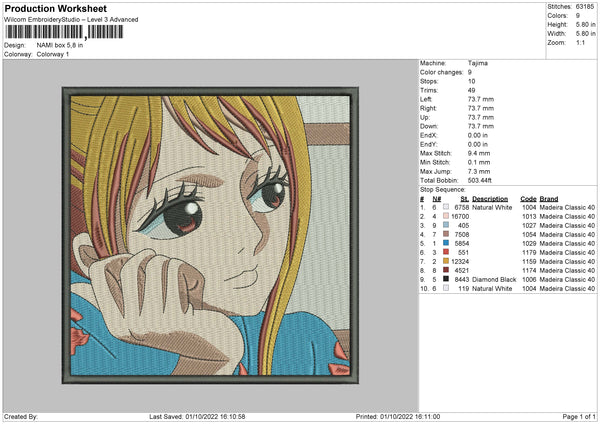This screenshot has height=424, width=600.
Task: Click the Max Jump value 7.3 mm
Action: pyautogui.click(x=479, y=171)
